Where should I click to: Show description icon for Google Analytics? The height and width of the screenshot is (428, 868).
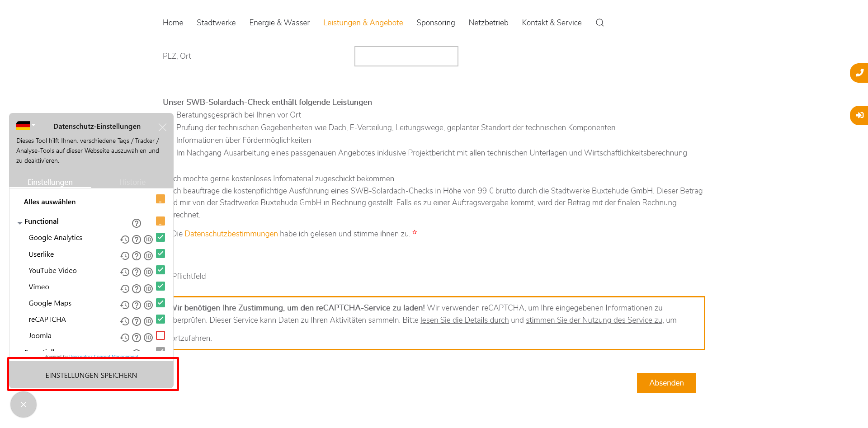pyautogui.click(x=137, y=240)
